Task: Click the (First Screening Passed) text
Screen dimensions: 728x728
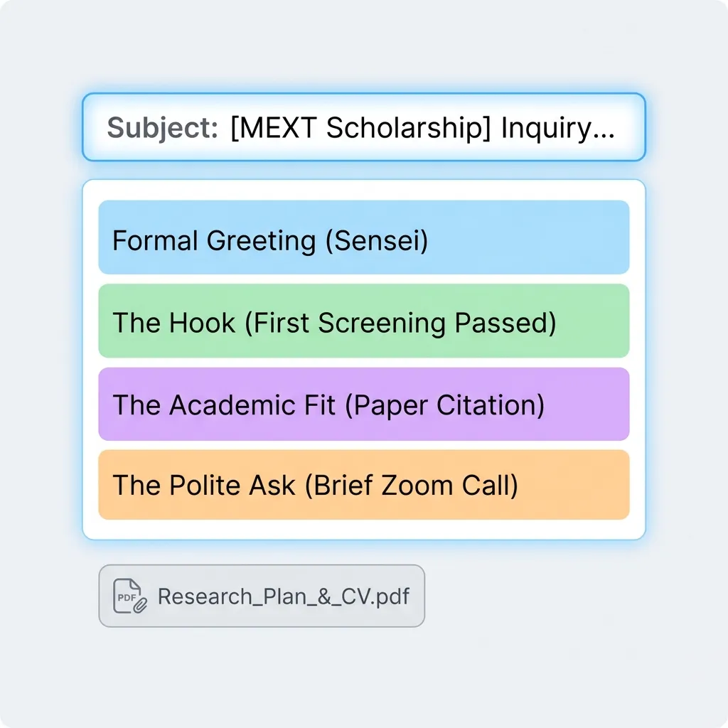Action: 400,323
